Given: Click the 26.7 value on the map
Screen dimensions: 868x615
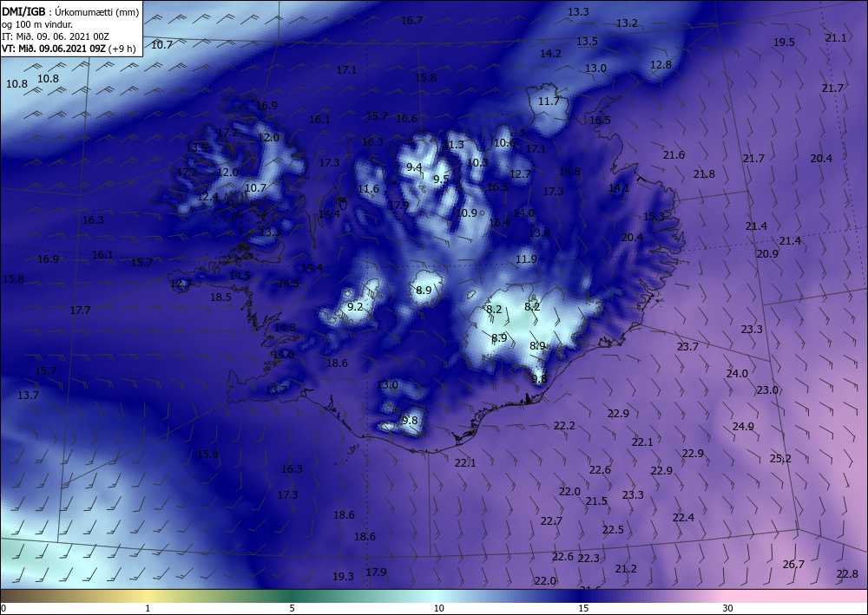Looking at the screenshot, I should [793, 564].
